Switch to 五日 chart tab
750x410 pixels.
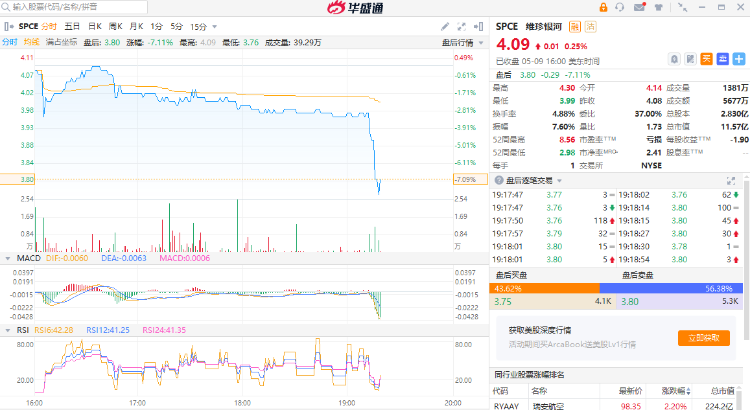[72, 26]
